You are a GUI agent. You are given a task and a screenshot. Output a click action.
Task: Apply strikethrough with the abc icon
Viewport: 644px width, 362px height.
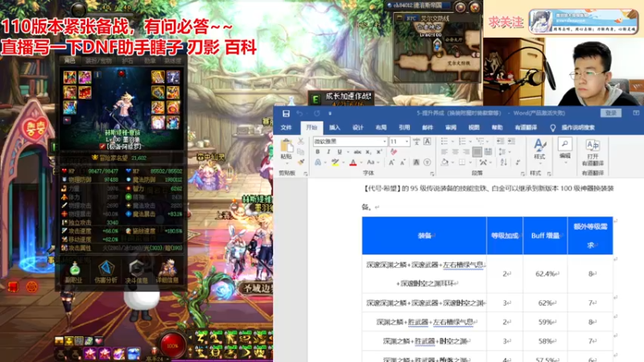(357, 152)
